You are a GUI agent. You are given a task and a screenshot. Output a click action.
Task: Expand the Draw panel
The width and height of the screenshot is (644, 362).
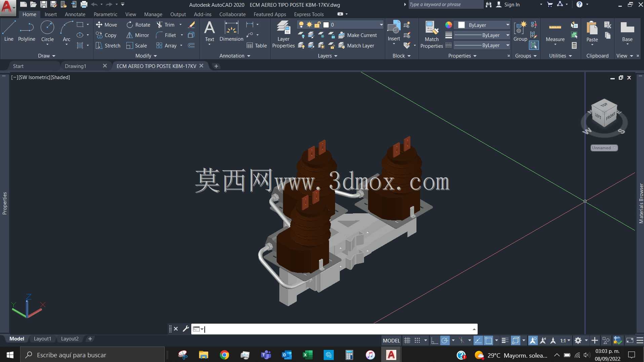(46, 56)
